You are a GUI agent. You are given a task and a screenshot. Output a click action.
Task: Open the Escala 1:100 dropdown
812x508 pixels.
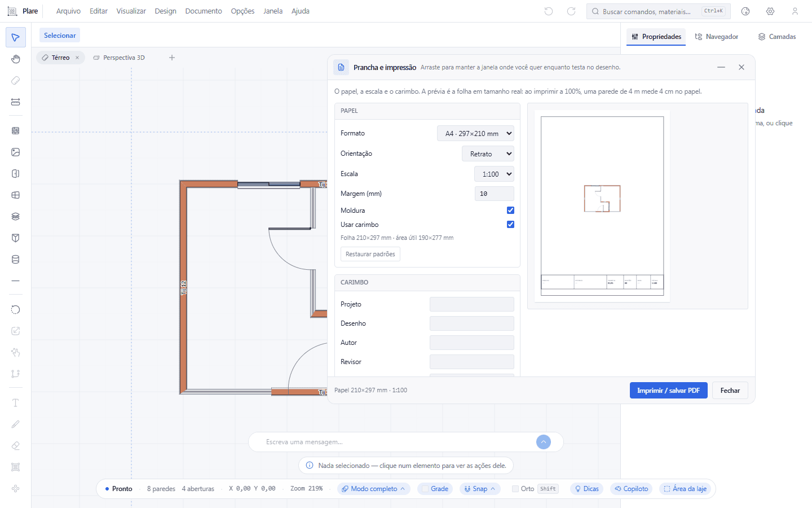point(494,174)
